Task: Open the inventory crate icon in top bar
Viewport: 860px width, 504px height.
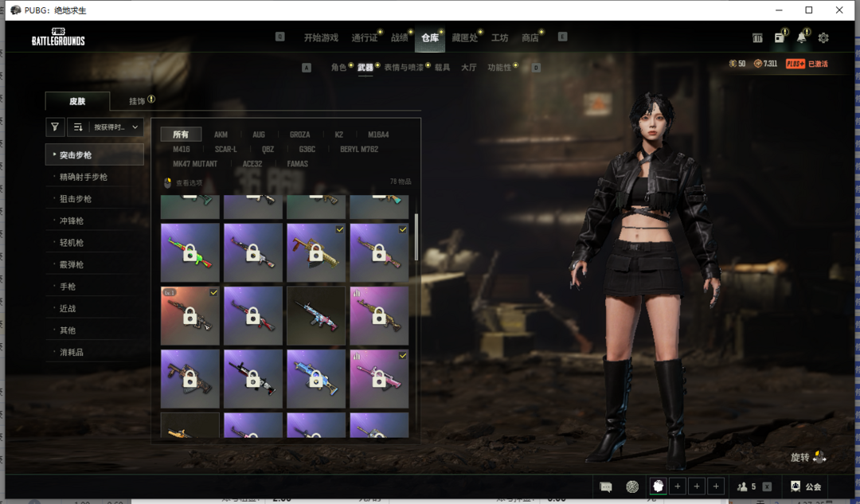Action: point(757,38)
